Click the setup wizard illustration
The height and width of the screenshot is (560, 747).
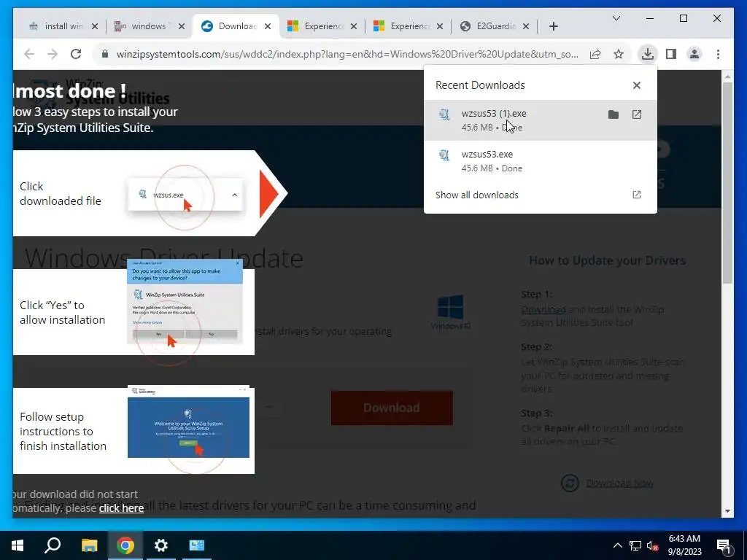(x=188, y=422)
